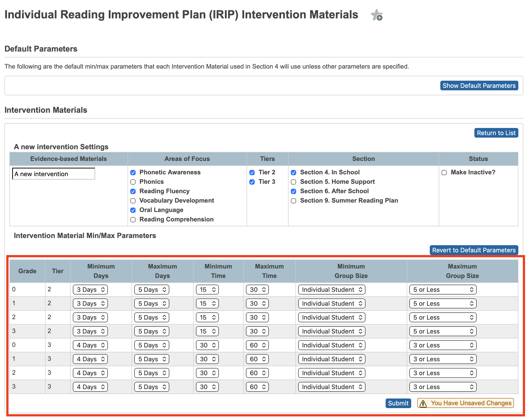The height and width of the screenshot is (420, 530).
Task: Submit the intervention material parameters
Action: click(398, 403)
